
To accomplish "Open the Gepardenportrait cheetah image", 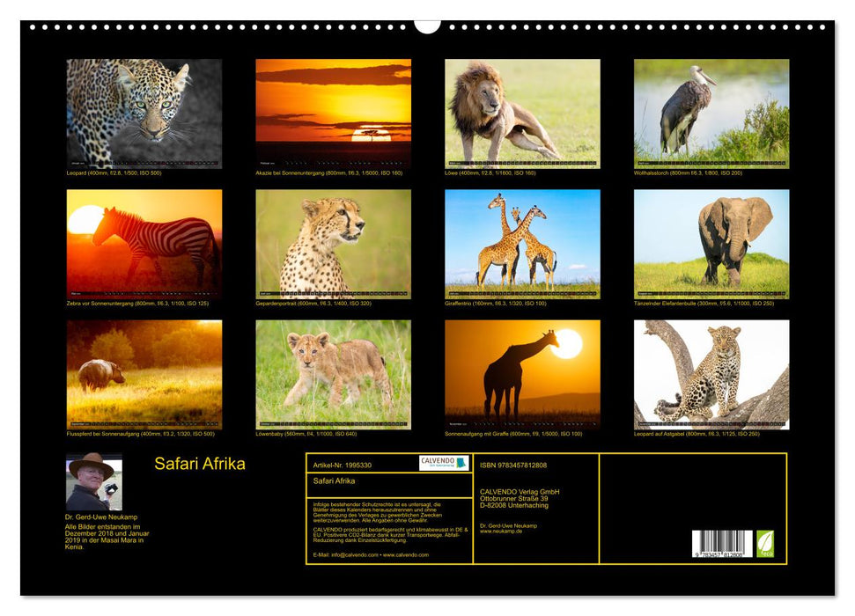I will [330, 243].
